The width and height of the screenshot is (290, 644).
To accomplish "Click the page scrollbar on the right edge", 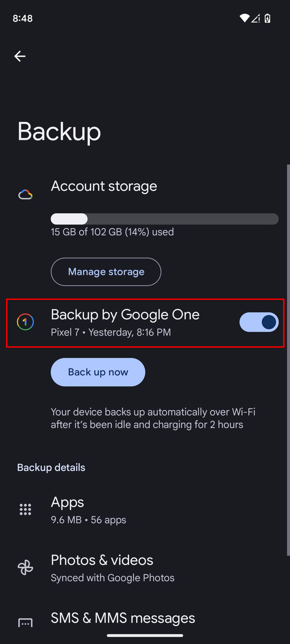I will (x=288, y=359).
